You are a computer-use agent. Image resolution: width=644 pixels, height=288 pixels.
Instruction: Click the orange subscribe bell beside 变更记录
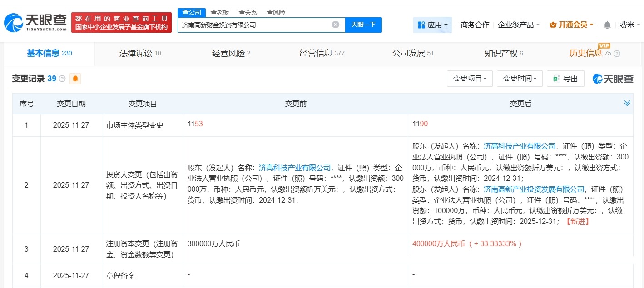pyautogui.click(x=75, y=78)
